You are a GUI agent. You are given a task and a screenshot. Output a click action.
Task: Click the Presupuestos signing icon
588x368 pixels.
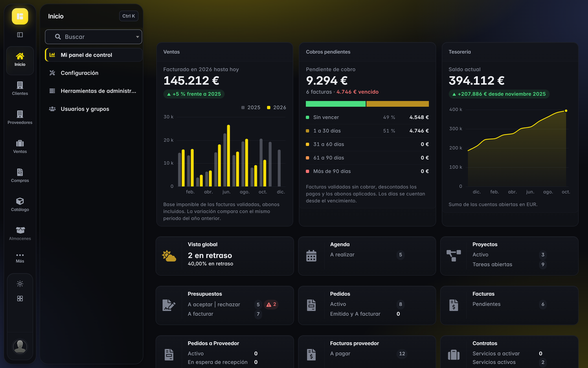coord(169,305)
